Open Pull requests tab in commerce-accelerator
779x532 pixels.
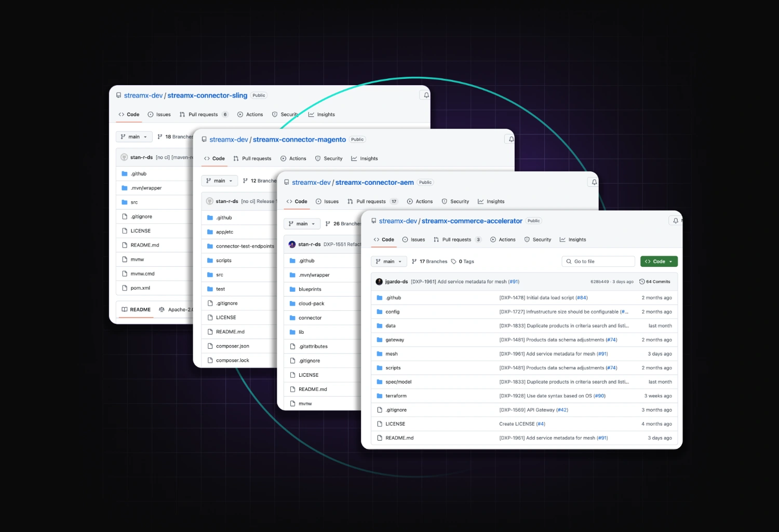click(x=457, y=239)
